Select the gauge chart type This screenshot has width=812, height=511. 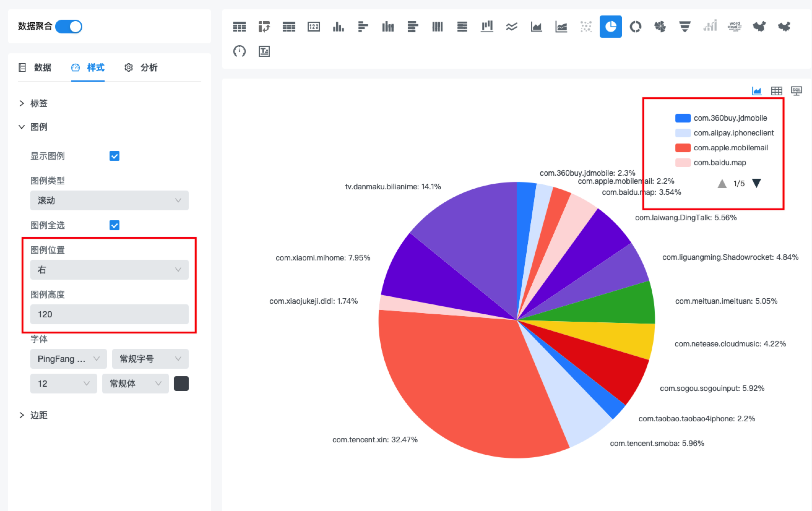click(x=240, y=51)
